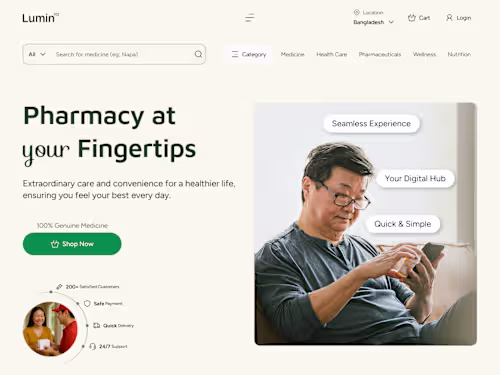Click the Shop Now button
Image resolution: width=500 pixels, height=375 pixels.
point(72,244)
